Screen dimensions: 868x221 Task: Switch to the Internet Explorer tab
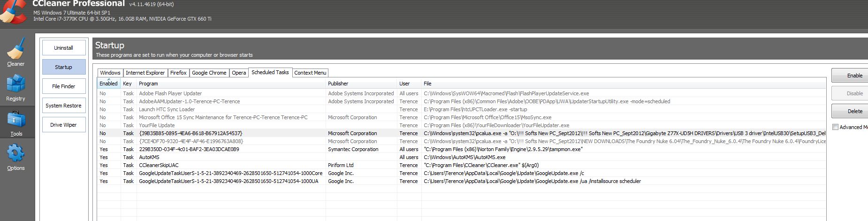tap(145, 73)
